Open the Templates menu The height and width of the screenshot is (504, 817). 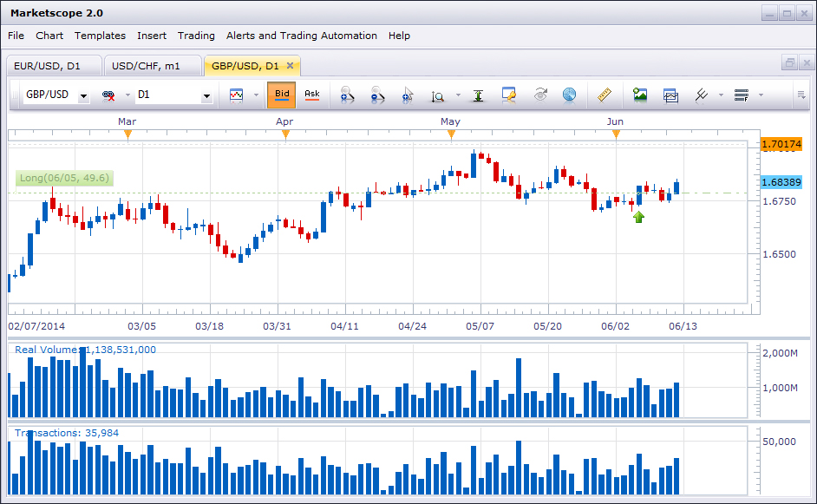tap(100, 36)
